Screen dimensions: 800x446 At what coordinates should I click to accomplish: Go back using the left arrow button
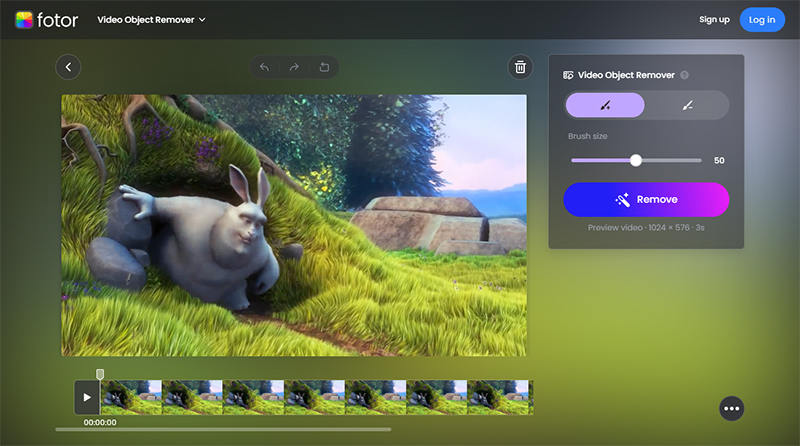pyautogui.click(x=68, y=67)
